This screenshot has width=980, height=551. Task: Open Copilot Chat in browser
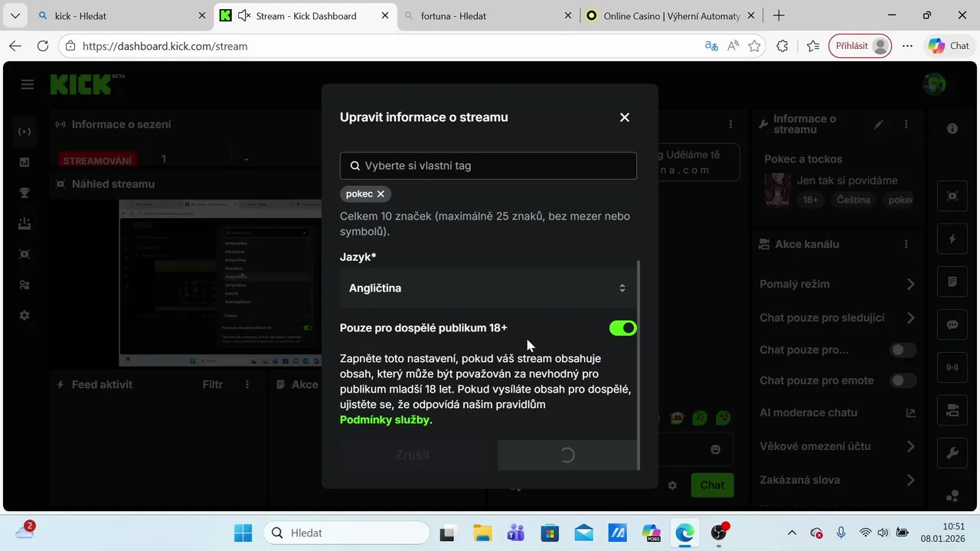(x=949, y=46)
